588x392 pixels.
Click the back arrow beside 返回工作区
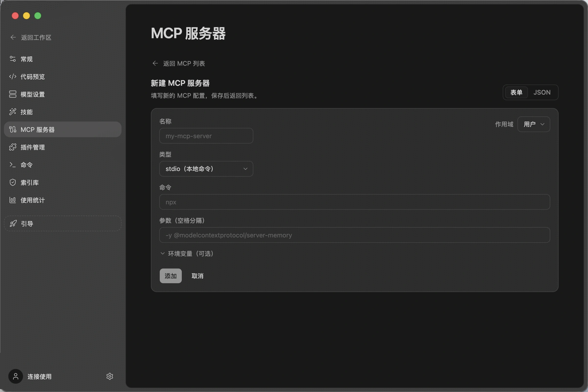[13, 37]
